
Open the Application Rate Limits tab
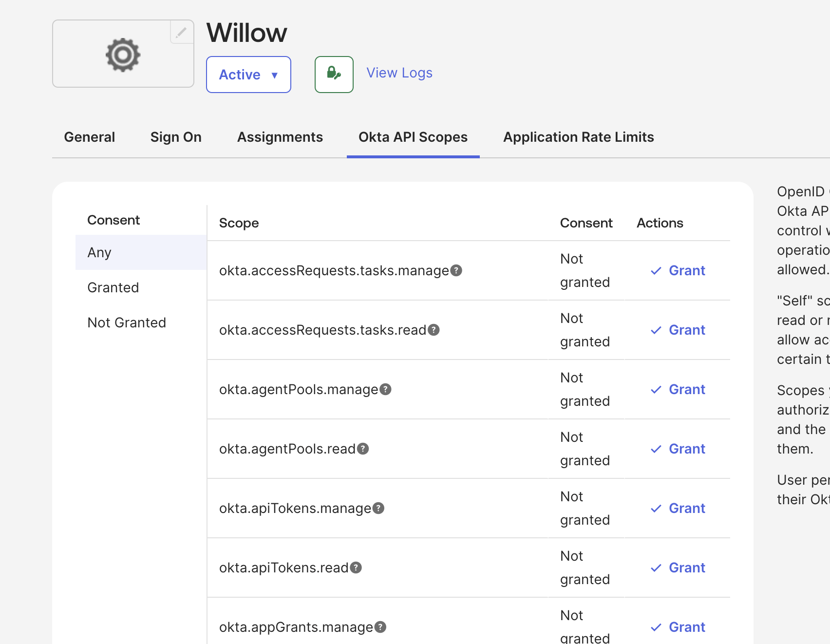[x=579, y=137]
